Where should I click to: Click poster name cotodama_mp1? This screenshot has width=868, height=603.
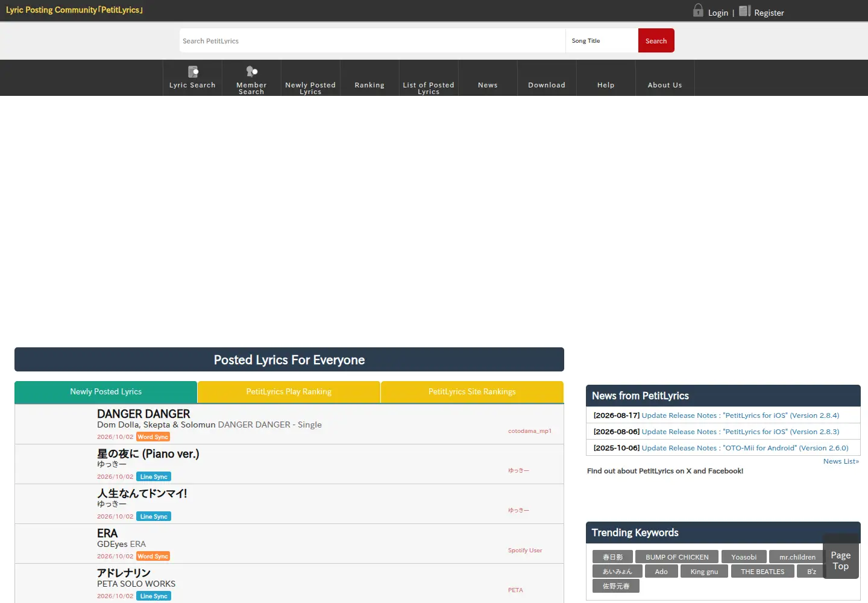(530, 431)
